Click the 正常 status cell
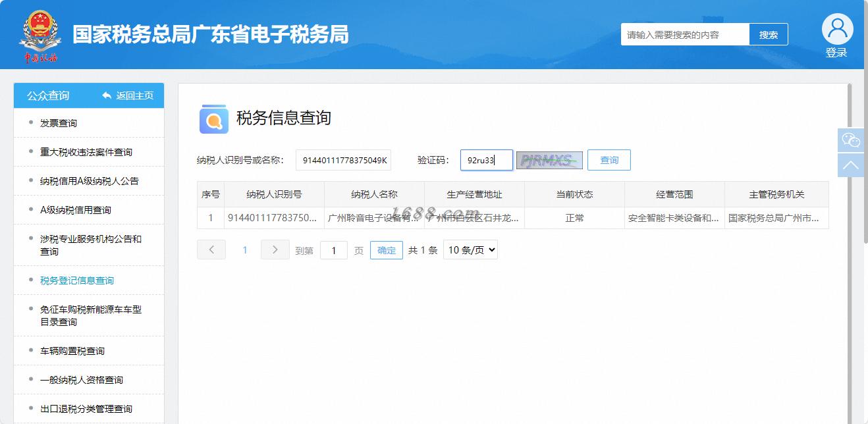The width and height of the screenshot is (868, 424). (574, 218)
